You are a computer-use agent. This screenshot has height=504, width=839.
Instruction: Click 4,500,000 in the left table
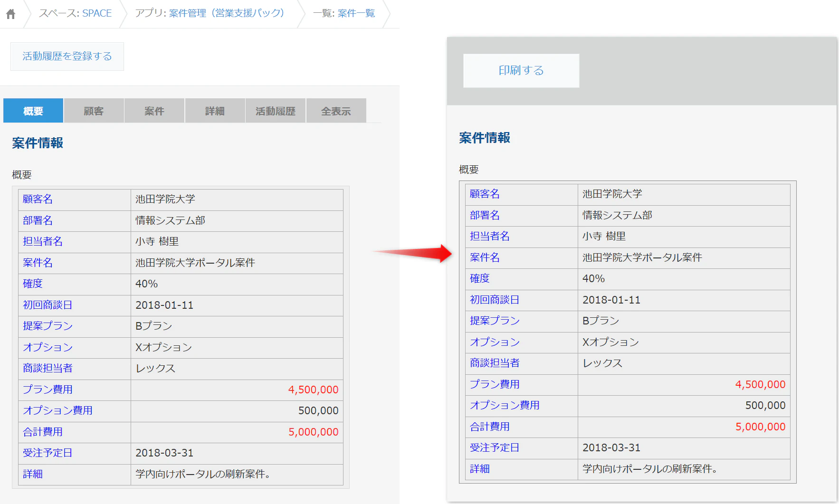click(314, 390)
